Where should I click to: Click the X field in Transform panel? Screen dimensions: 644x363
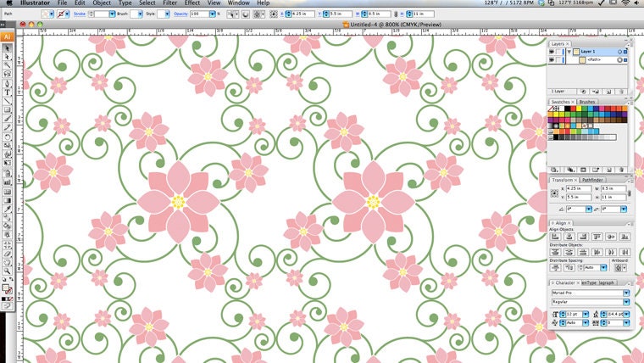579,188
